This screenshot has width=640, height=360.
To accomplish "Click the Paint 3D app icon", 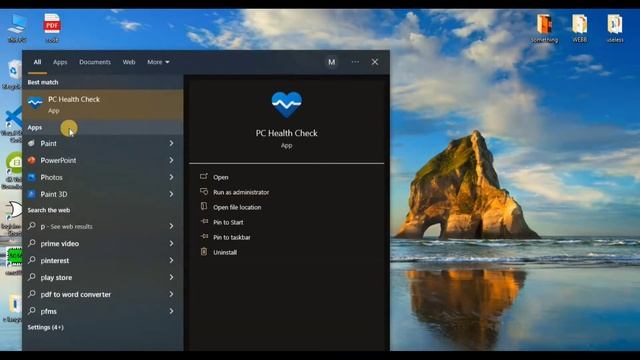I will click(x=31, y=194).
